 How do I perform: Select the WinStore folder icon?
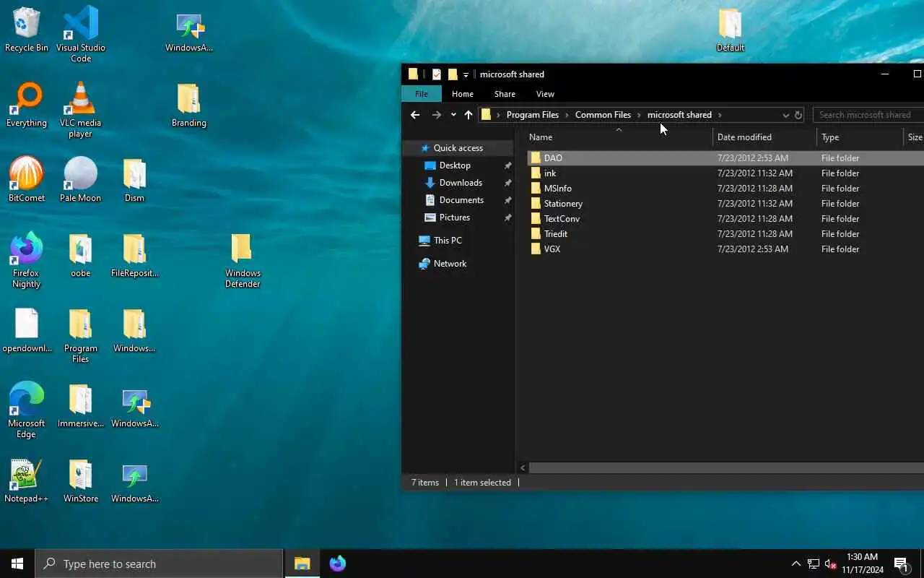pos(81,480)
